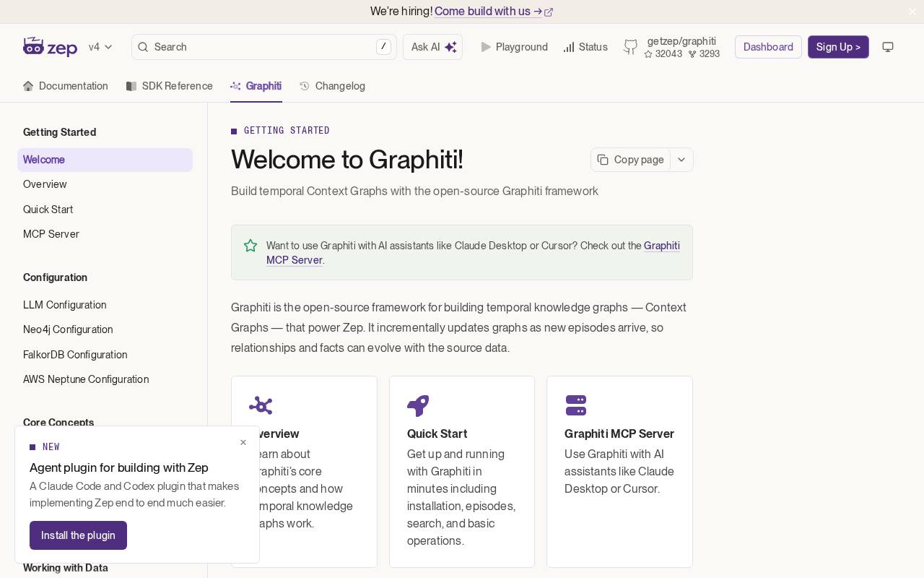The width and height of the screenshot is (924, 578).
Task: Click the Quick Start rocket icon
Action: click(x=418, y=405)
